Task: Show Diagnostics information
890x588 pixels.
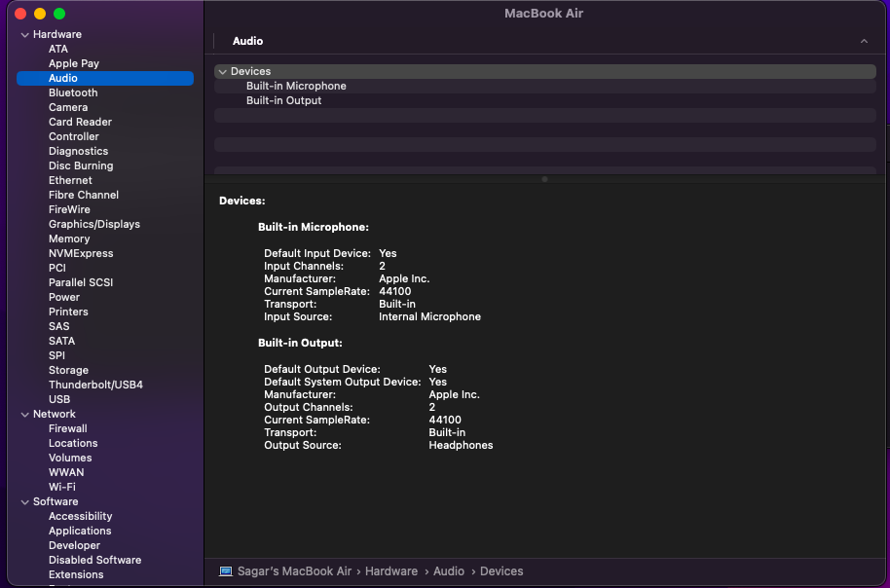Action: tap(78, 151)
